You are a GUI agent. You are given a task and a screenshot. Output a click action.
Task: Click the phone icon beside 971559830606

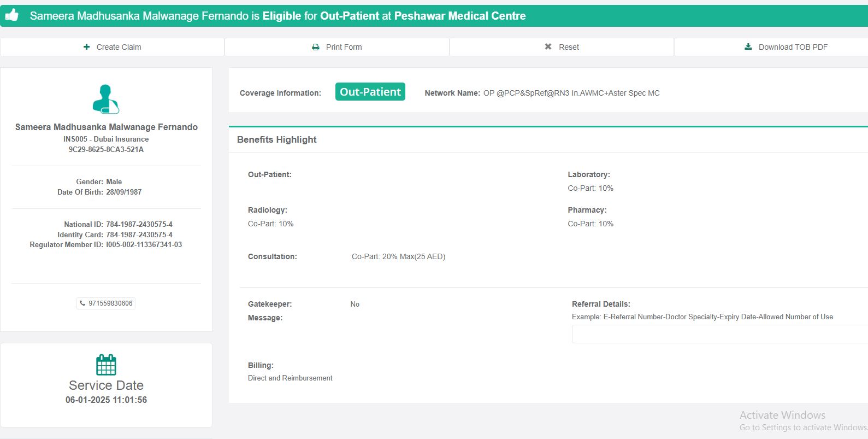point(82,303)
